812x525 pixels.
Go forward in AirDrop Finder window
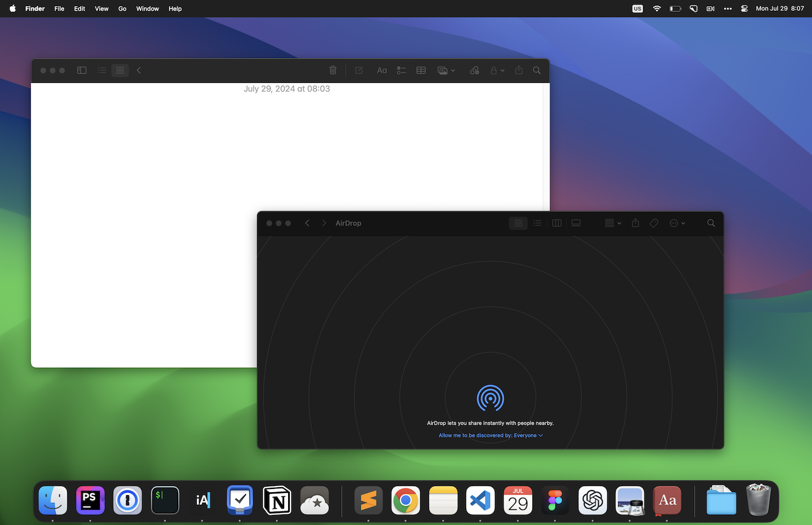point(324,223)
